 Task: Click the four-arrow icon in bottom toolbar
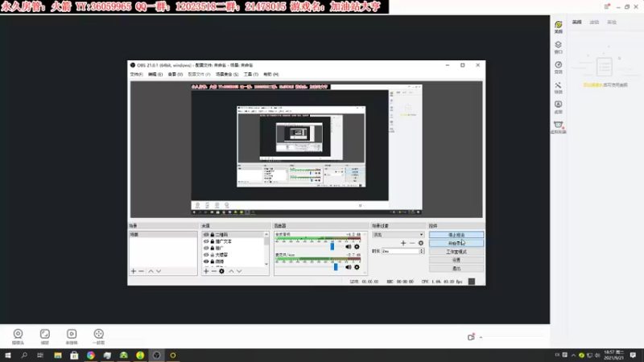point(98,336)
